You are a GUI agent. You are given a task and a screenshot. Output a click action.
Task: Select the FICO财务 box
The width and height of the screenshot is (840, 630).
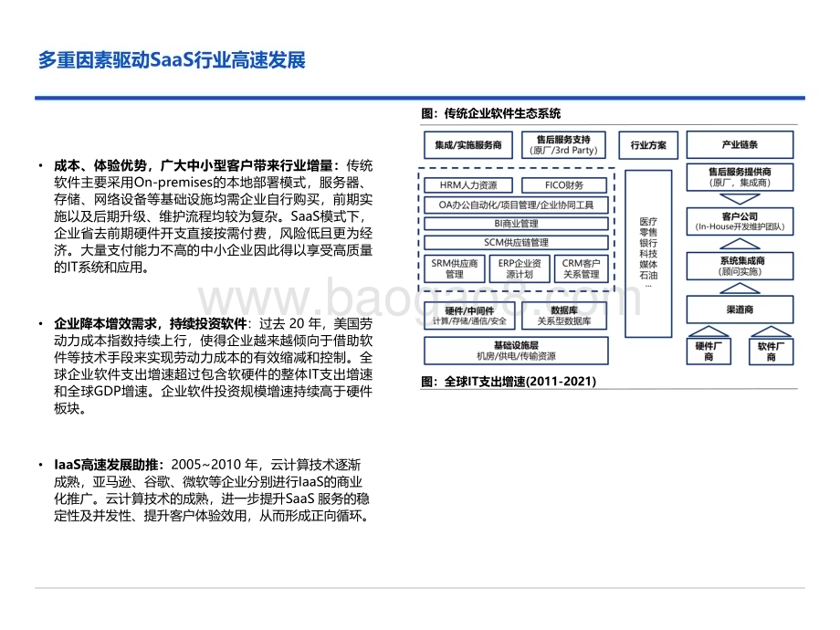[564, 185]
